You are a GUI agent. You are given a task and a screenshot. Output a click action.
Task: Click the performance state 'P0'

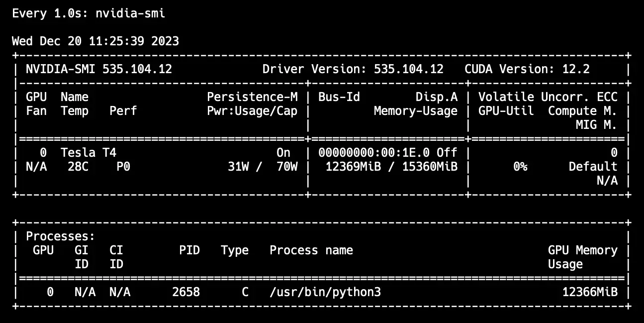(x=123, y=166)
